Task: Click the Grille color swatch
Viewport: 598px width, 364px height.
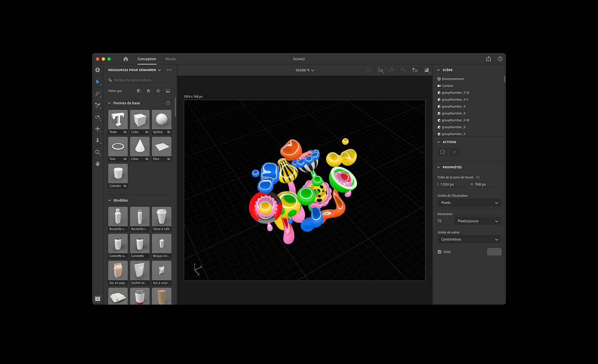Action: [494, 252]
